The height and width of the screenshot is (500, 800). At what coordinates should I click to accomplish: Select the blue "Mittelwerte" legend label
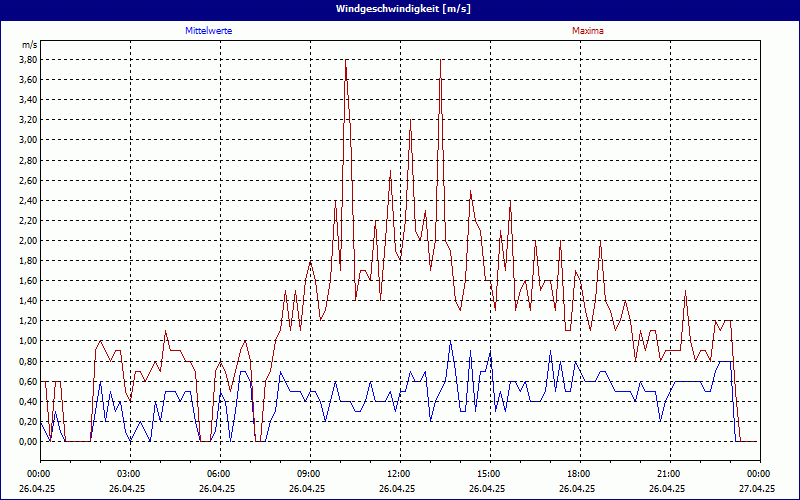tap(208, 31)
